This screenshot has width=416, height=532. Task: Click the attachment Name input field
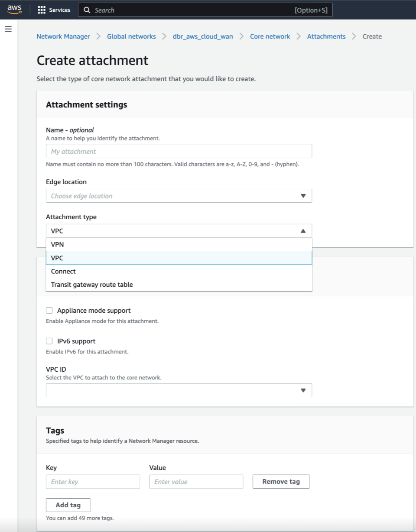coord(179,151)
